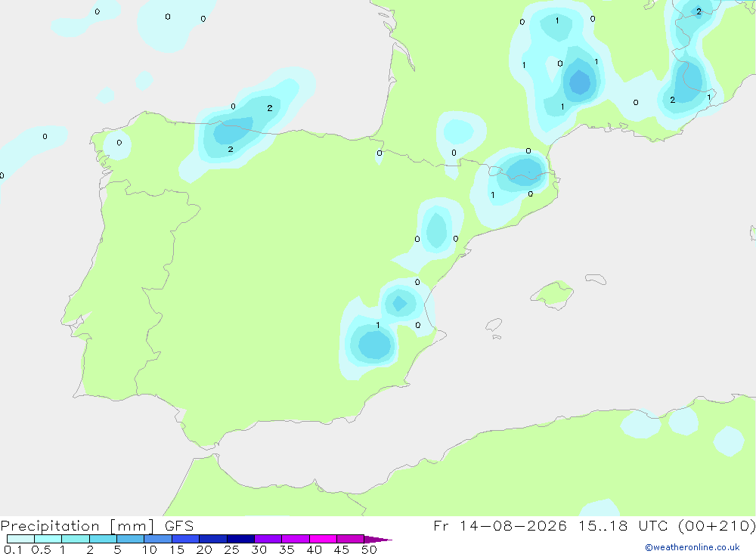This screenshot has height=554, width=756.
Task: Click the '20' legend label
Action: point(204,549)
